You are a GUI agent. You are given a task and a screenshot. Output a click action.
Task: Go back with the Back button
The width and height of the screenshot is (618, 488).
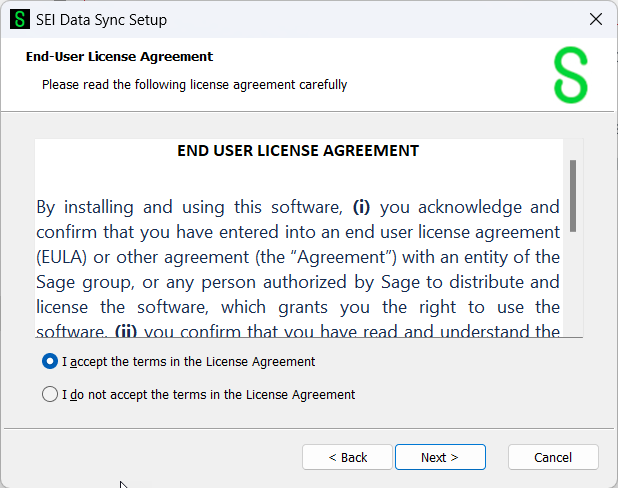pos(348,457)
